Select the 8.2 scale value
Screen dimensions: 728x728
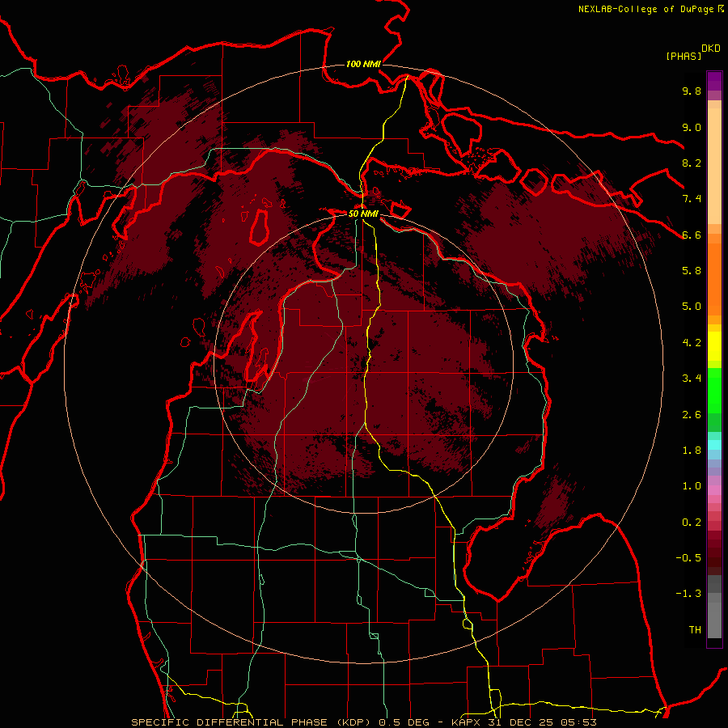pyautogui.click(x=692, y=163)
